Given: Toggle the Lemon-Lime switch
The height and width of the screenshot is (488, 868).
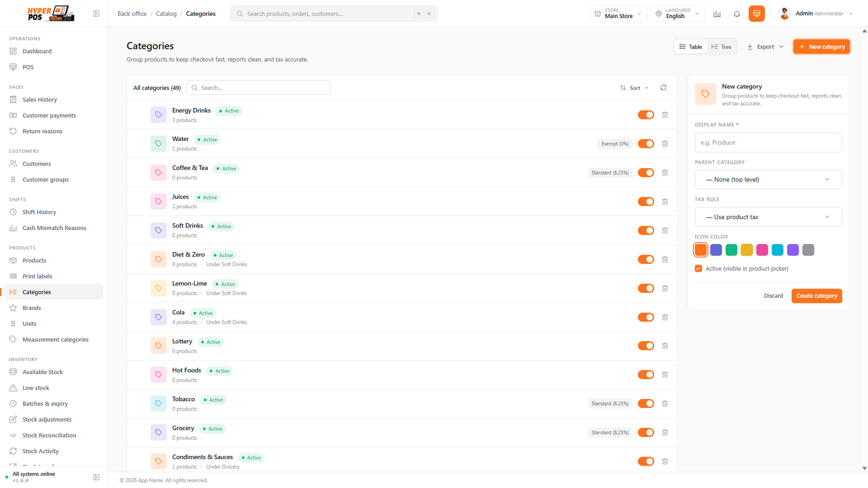Looking at the screenshot, I should [x=646, y=288].
